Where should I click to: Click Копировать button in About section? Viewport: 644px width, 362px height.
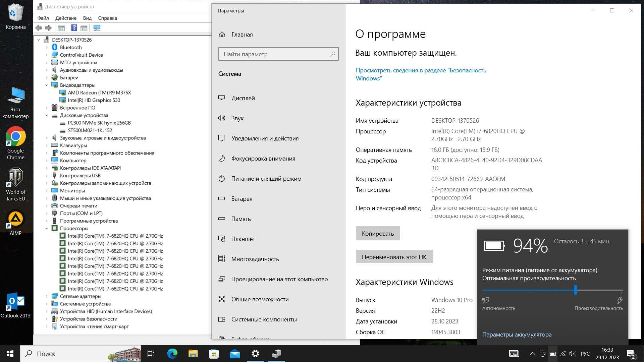[x=377, y=233]
